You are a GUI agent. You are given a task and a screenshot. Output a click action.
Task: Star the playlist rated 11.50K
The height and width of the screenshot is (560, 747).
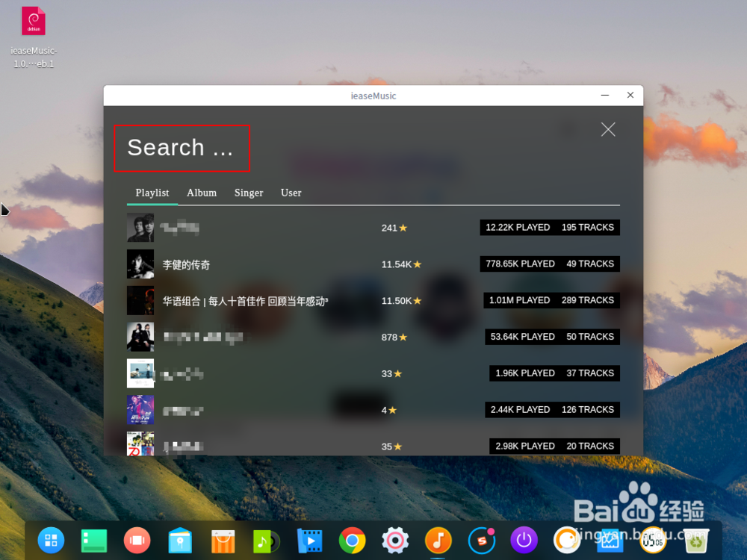(x=416, y=300)
